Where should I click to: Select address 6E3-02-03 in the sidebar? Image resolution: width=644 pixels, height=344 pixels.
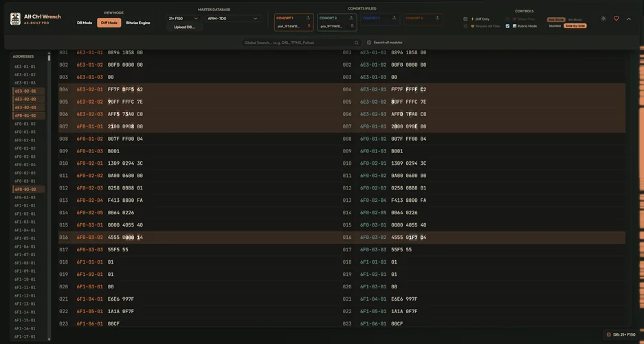[x=29, y=108]
